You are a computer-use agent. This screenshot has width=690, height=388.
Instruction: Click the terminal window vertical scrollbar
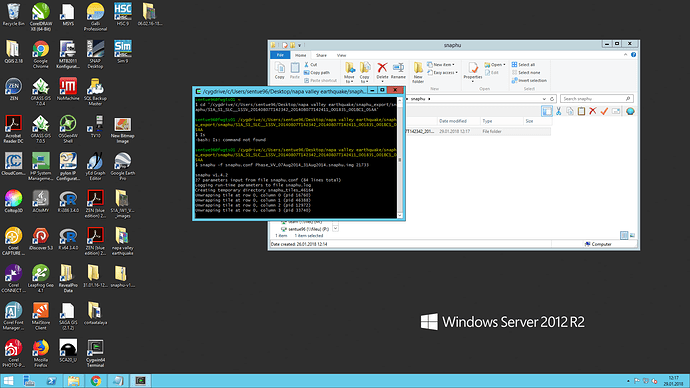coord(400,158)
